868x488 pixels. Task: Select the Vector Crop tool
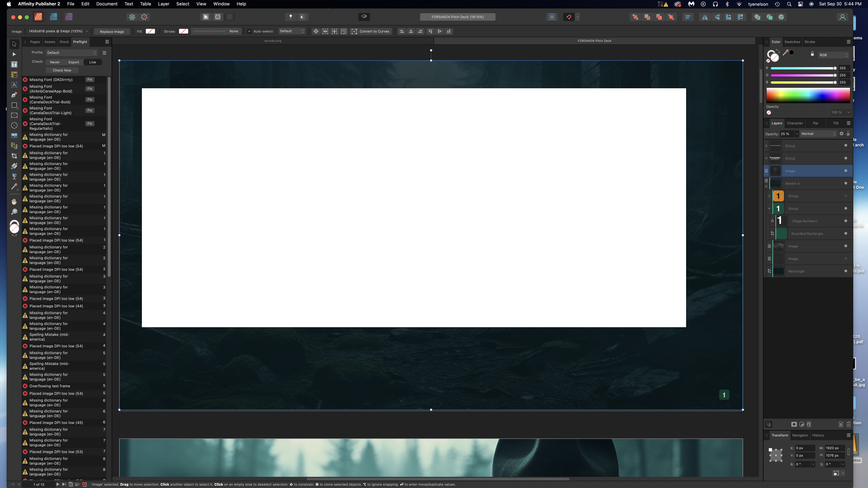coord(14,156)
